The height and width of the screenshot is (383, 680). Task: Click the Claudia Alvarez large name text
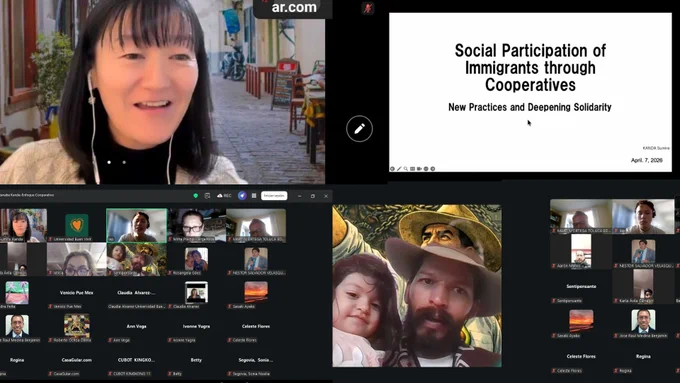pos(136,293)
